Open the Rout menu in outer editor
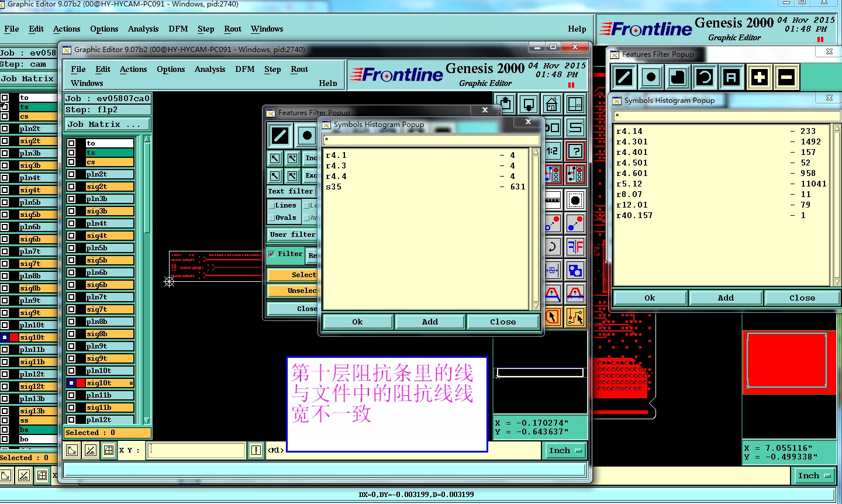The width and height of the screenshot is (842, 504). tap(233, 29)
